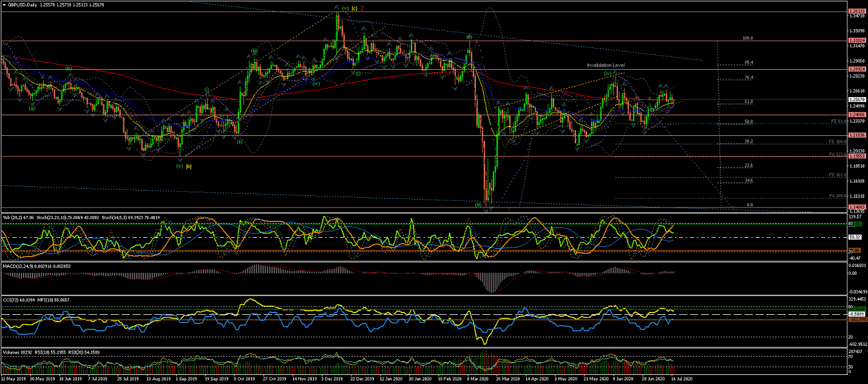Click the 61.8 Fibonacci retracement label
This screenshot has width=868, height=384.
click(x=748, y=102)
